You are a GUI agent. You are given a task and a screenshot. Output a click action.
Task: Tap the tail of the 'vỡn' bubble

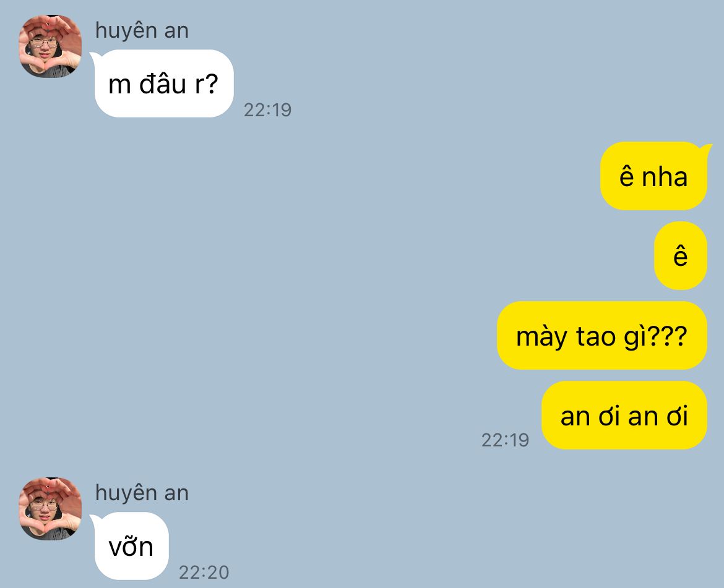(x=95, y=519)
